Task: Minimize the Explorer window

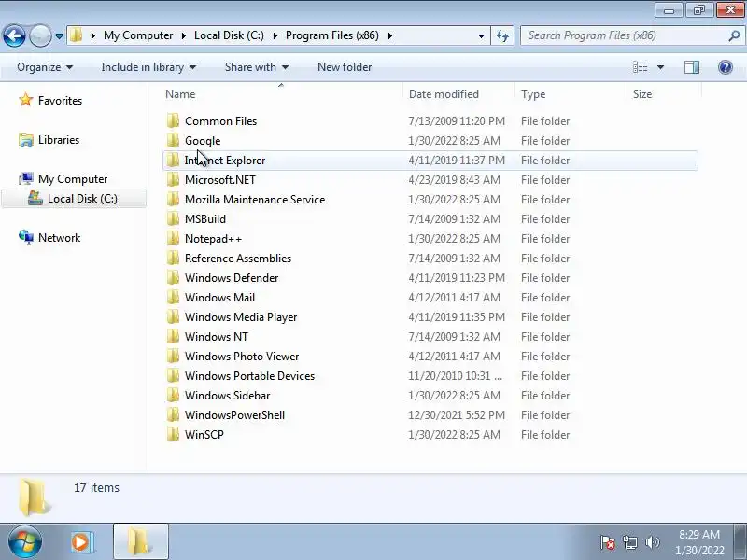Action: (669, 10)
